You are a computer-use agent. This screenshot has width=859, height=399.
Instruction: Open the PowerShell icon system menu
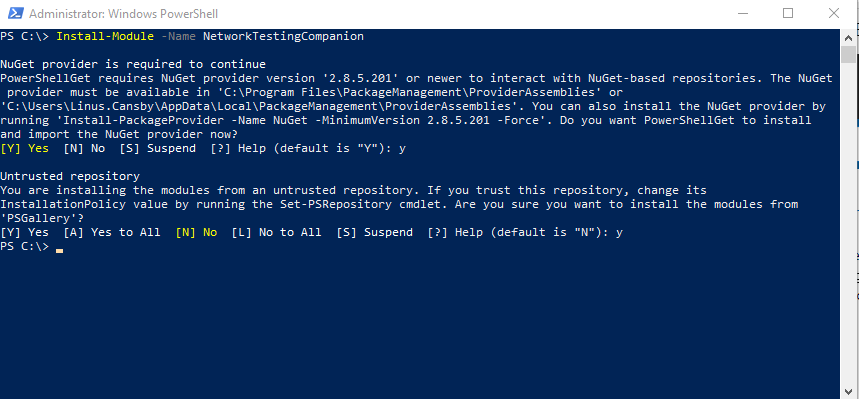(13, 14)
